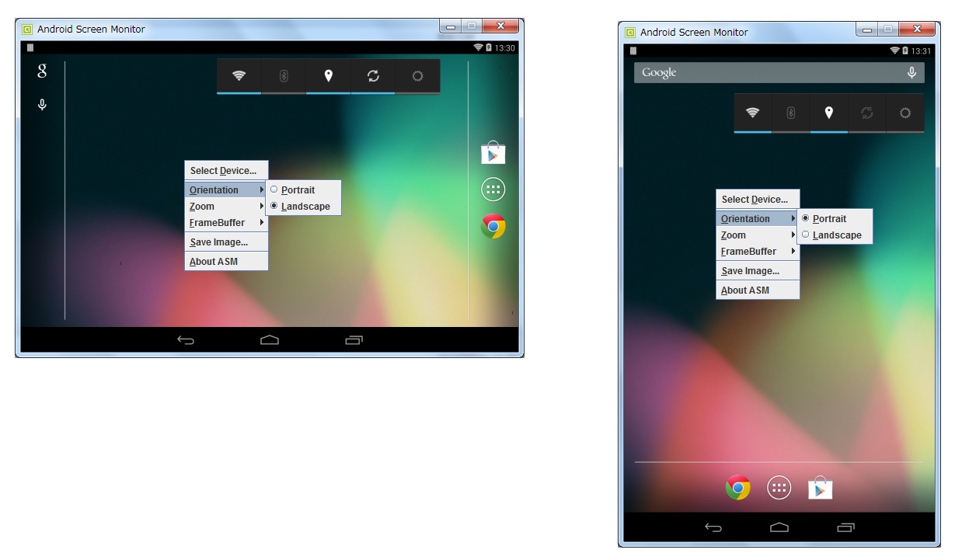Screen dimensions: 955x560
Task: Tap the recent apps button in the landscape window
Action: 354,339
